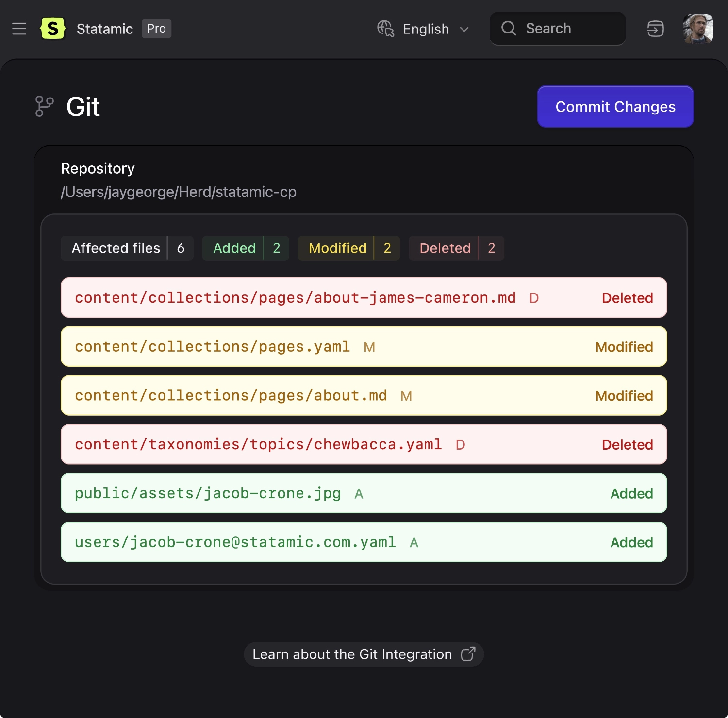Click the globe localization icon
Image resolution: width=728 pixels, height=718 pixels.
click(x=386, y=29)
